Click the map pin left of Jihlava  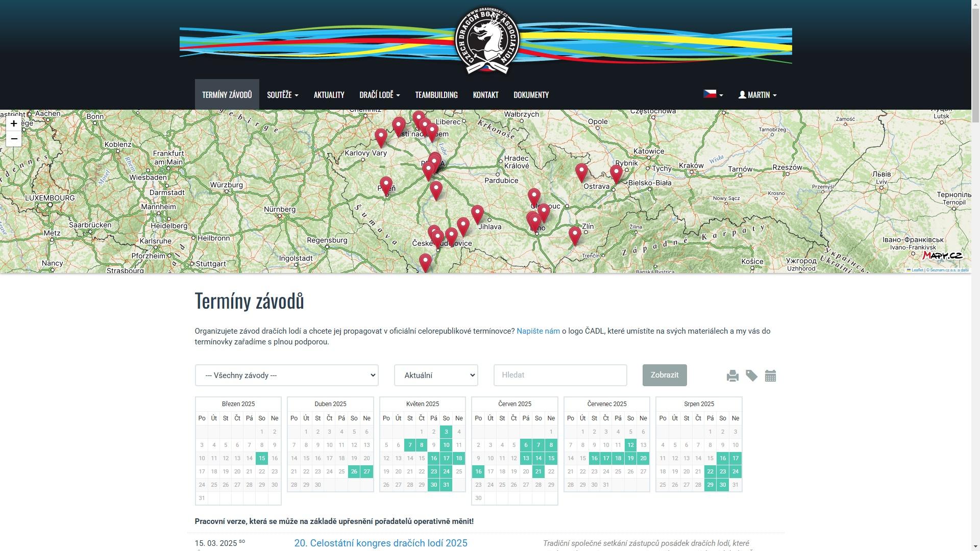point(477,215)
